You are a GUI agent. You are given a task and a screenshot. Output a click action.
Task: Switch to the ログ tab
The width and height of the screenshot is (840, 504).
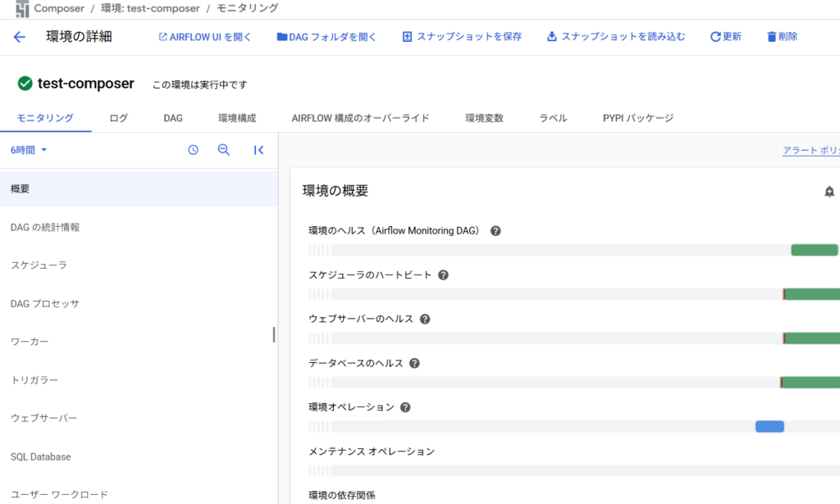click(x=118, y=118)
